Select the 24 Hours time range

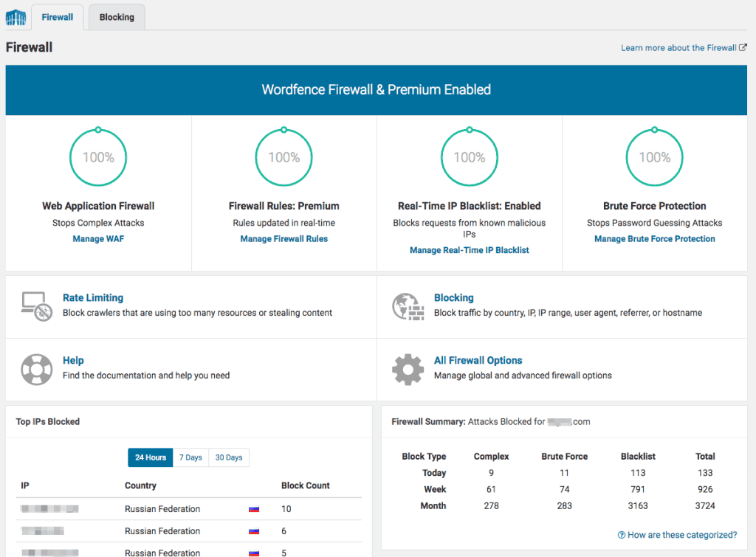[151, 457]
